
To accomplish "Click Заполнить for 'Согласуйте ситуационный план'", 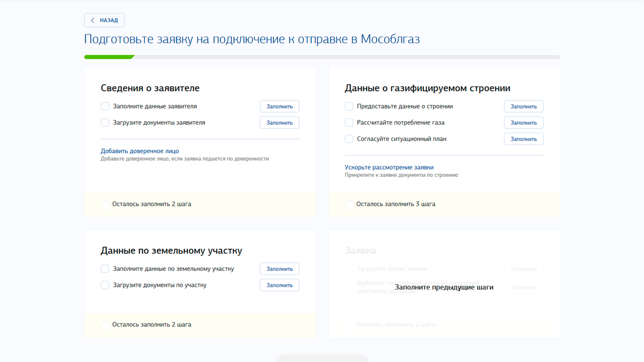I will (524, 139).
